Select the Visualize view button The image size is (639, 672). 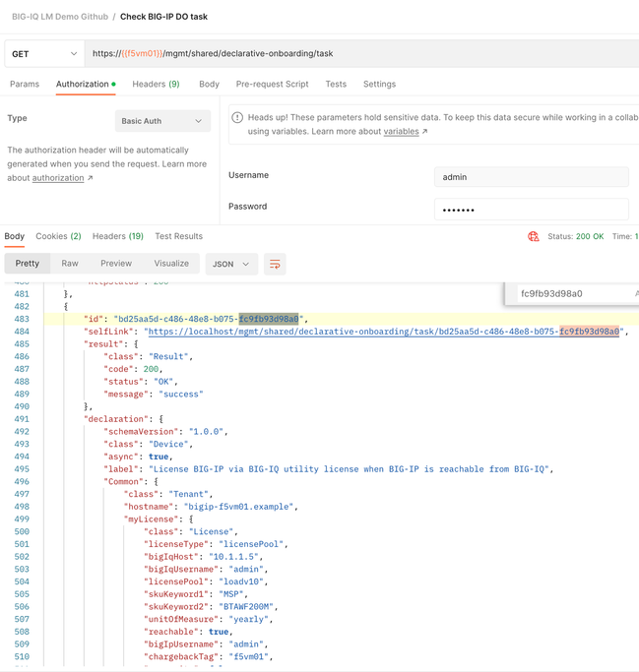coord(171,264)
